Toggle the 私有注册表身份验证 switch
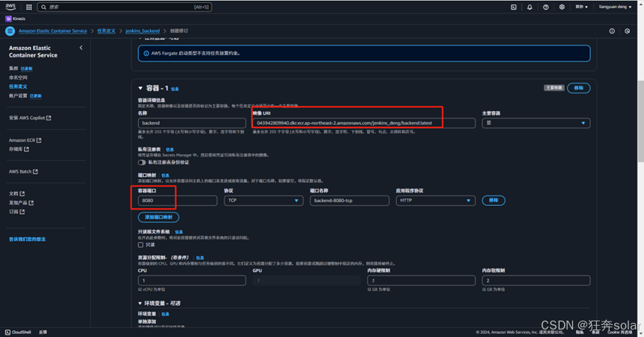This screenshot has width=644, height=337. tap(142, 163)
